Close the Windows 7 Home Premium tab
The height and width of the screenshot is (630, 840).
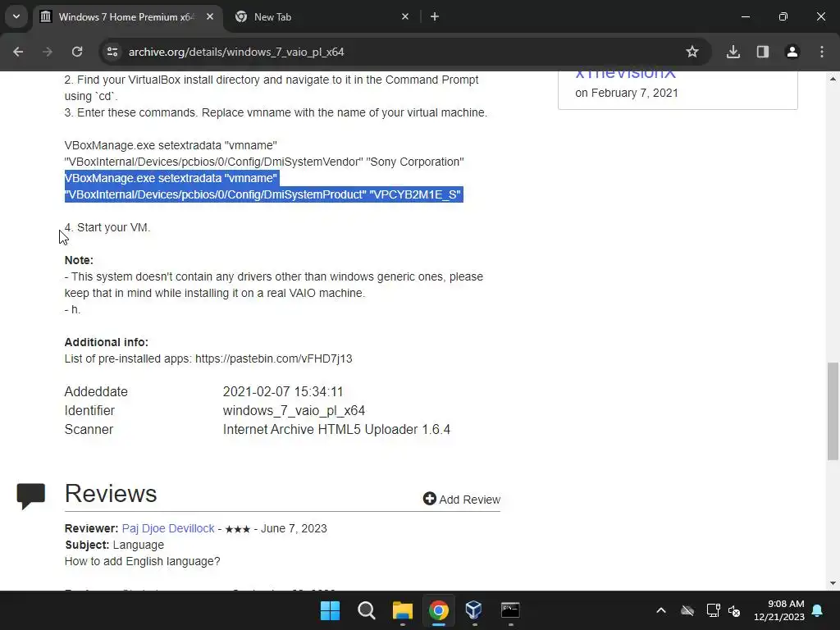coord(210,16)
